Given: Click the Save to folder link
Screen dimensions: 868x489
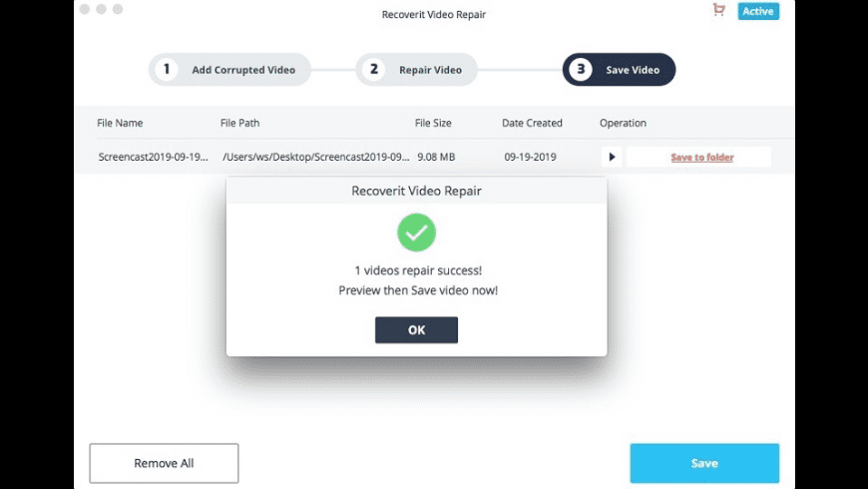Looking at the screenshot, I should tap(701, 158).
